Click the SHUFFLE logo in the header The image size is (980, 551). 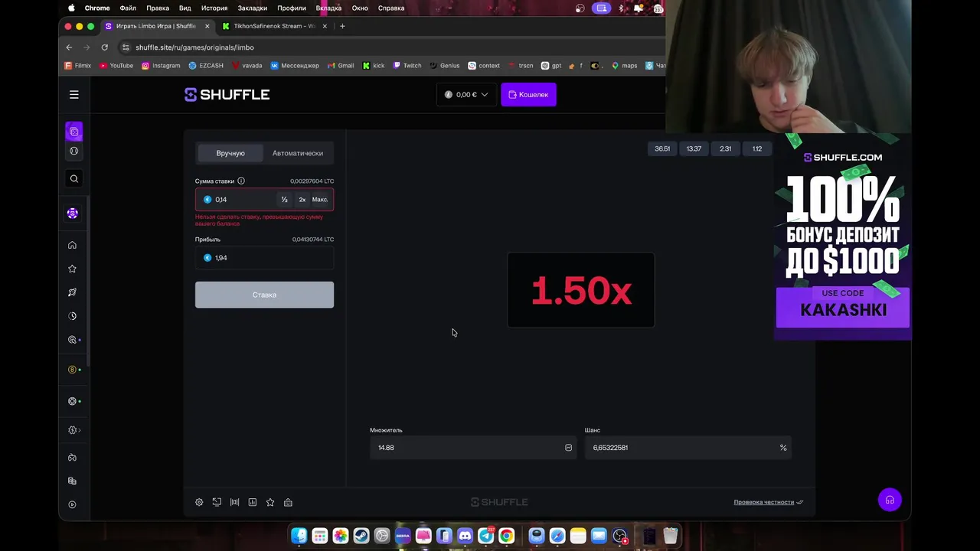(x=227, y=94)
